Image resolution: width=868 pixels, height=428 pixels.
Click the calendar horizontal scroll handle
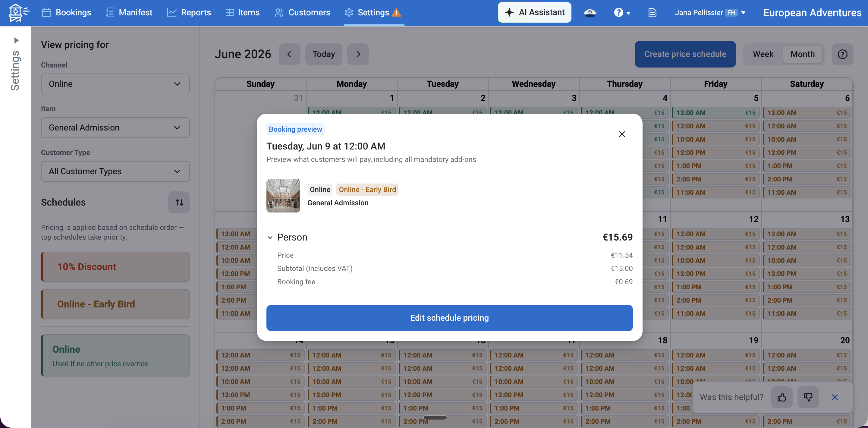coord(435,418)
